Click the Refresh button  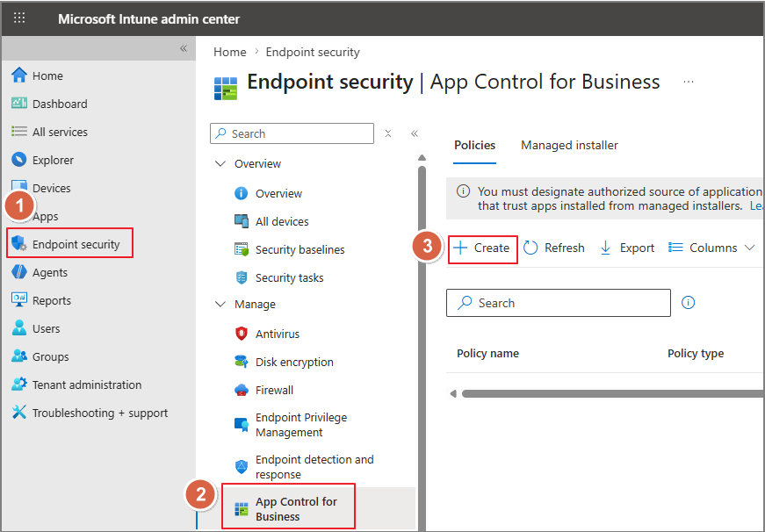tap(553, 248)
